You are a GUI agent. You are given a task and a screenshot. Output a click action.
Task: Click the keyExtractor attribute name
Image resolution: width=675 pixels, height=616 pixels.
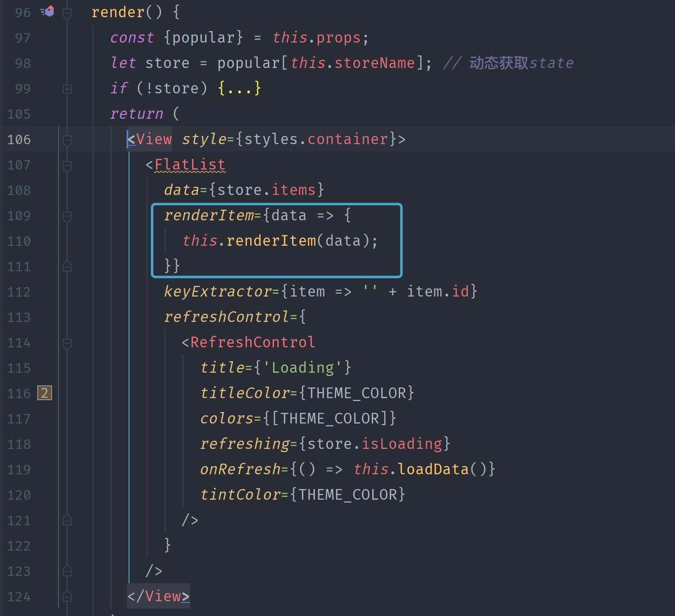[x=218, y=292]
